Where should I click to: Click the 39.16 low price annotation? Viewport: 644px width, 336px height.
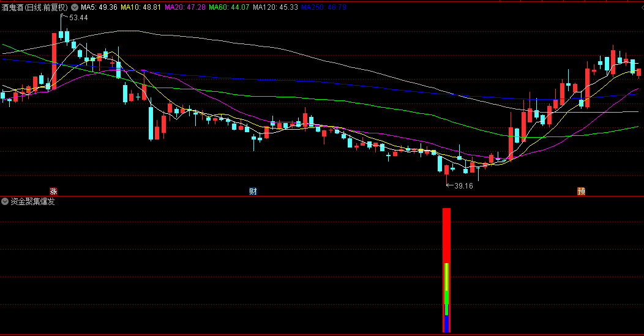[x=463, y=185]
